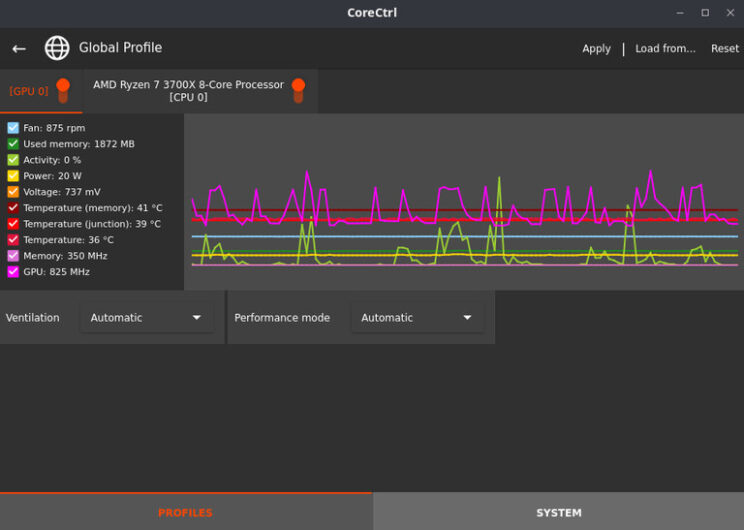This screenshot has width=744, height=530.
Task: Switch to the SYSTEM bottom tab
Action: [558, 511]
